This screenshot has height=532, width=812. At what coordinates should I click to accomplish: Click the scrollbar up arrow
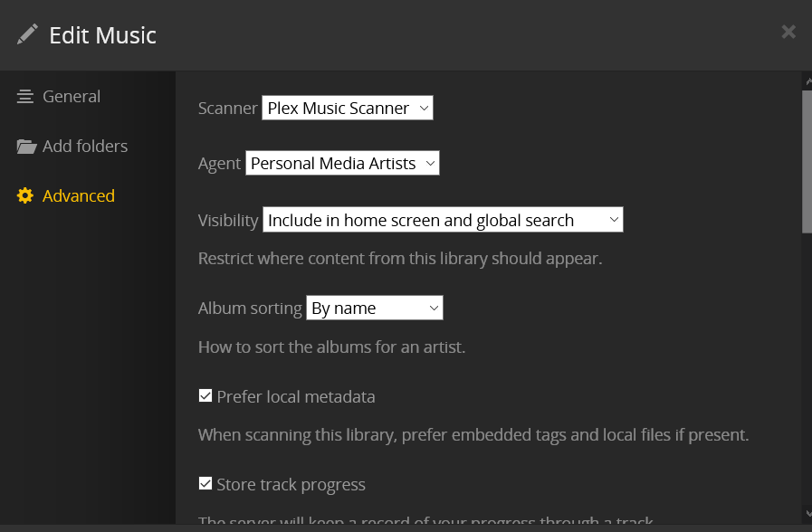coord(807,82)
